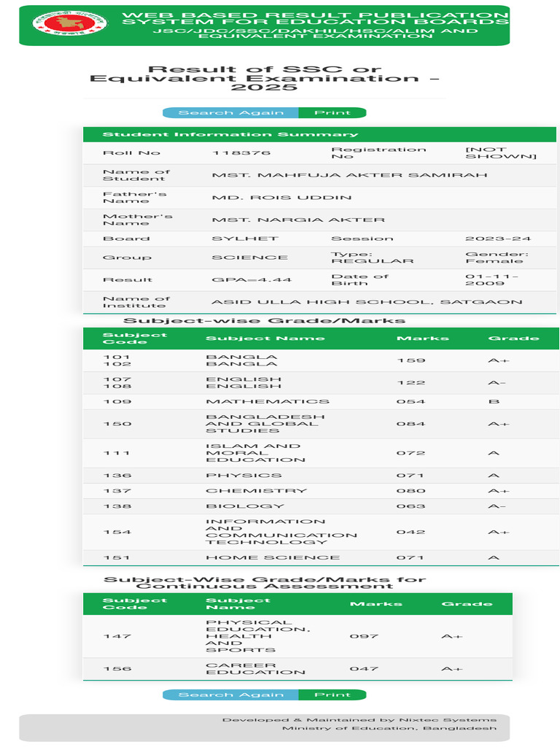The width and height of the screenshot is (560, 747).
Task: Click the CHEMISTRY subject name
Action: click(x=256, y=491)
